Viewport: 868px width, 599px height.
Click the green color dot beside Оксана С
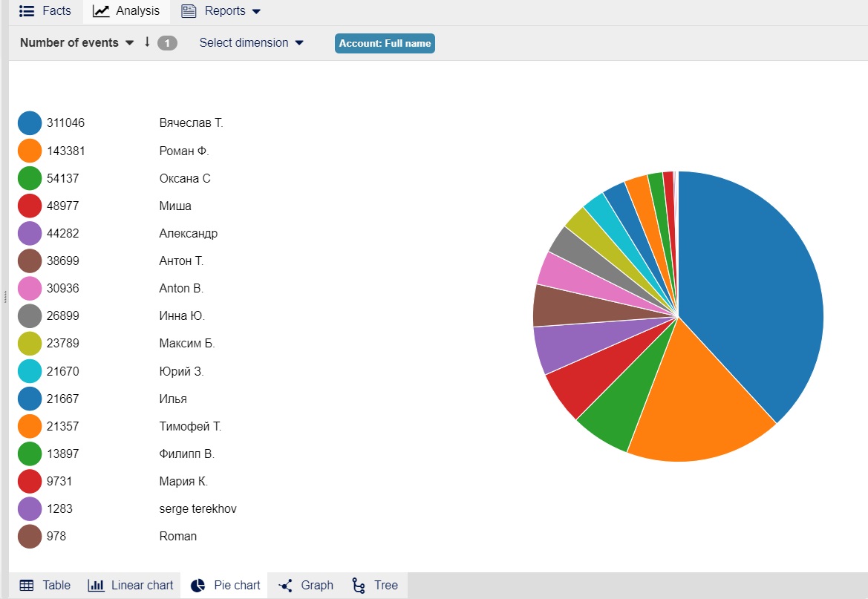[x=28, y=178]
